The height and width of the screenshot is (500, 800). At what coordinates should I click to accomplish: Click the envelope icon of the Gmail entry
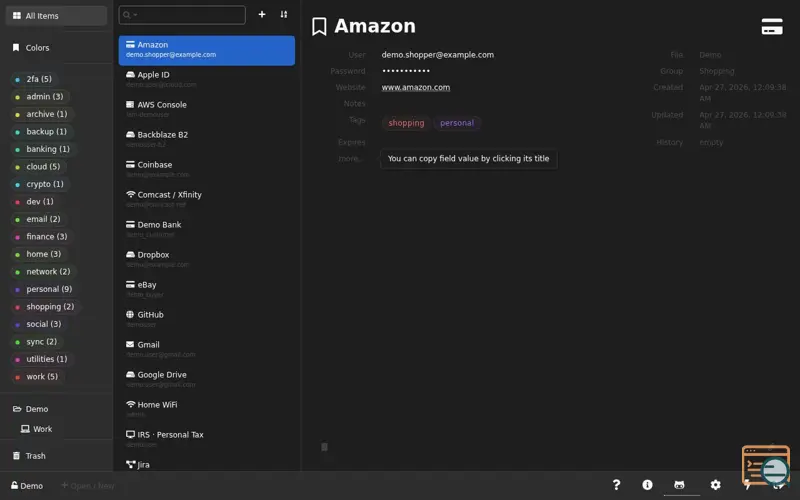click(130, 345)
